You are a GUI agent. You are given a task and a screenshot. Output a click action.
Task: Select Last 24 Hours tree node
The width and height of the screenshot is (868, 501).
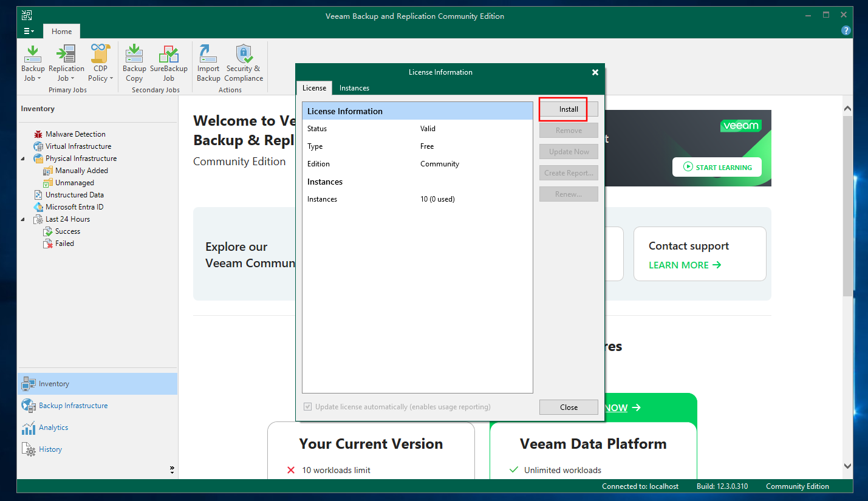click(x=67, y=219)
